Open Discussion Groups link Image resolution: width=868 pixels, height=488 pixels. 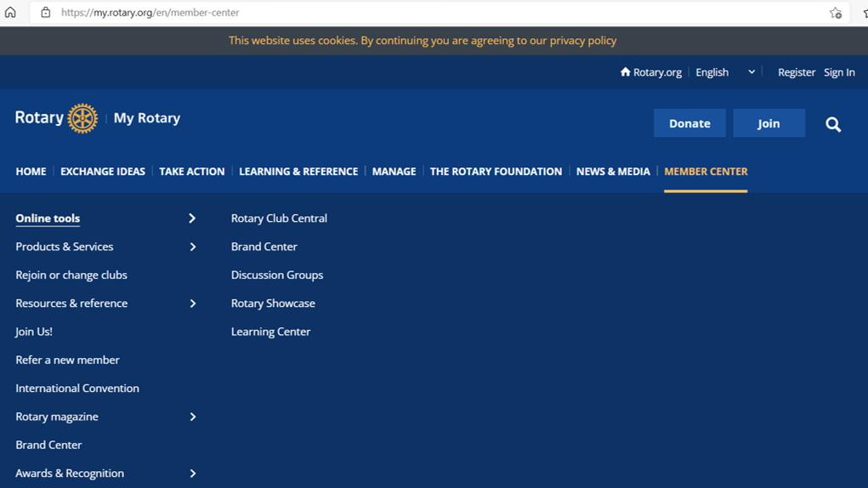[x=277, y=275]
